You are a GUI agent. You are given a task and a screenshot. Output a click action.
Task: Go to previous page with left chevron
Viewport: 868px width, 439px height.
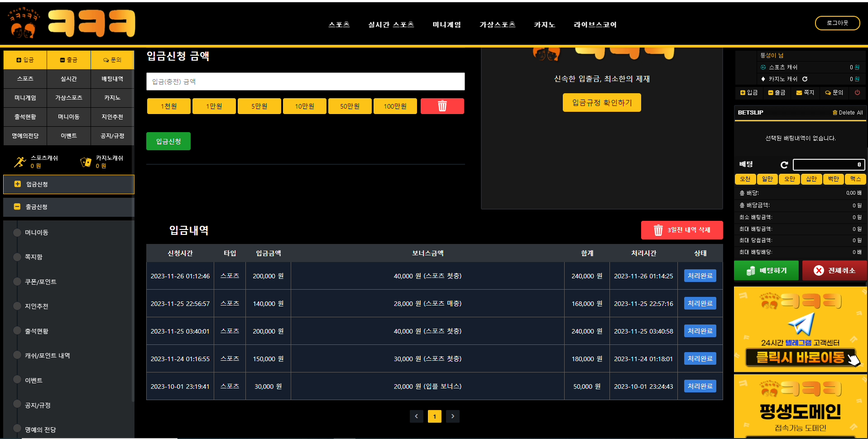pos(416,416)
